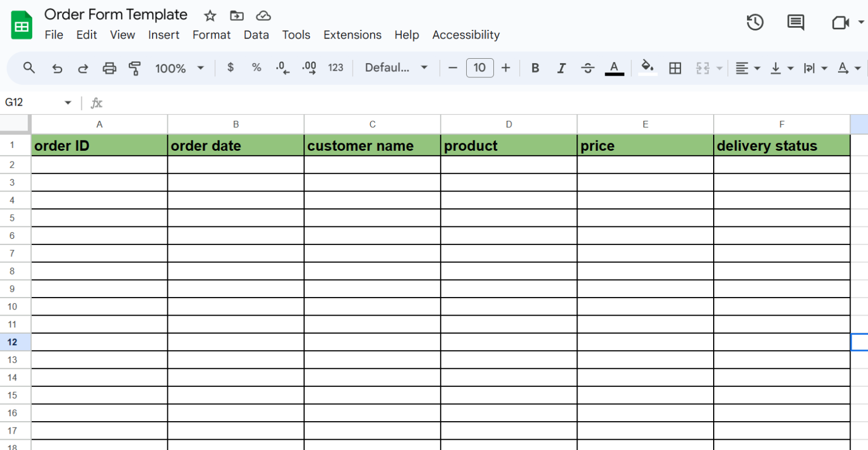Open the Default font family dropdown
Screen dimensions: 868x450
(396, 68)
